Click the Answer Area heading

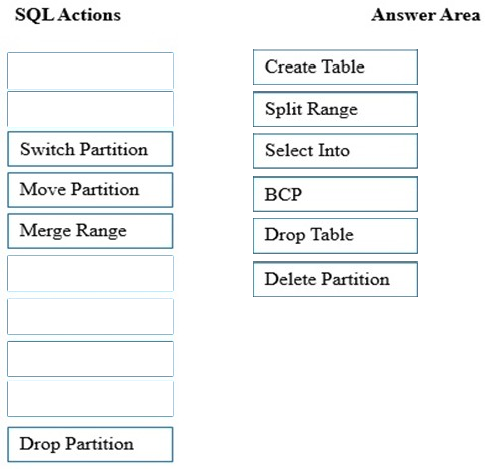pos(426,15)
